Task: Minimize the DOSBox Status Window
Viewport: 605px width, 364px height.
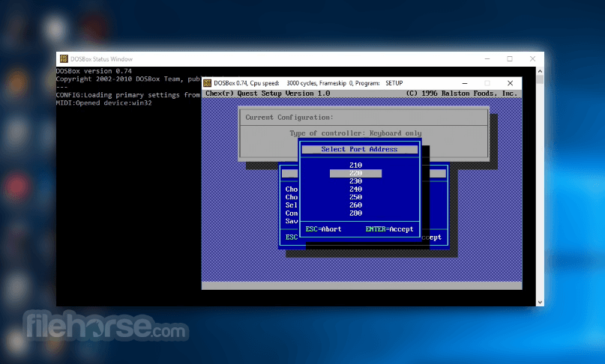Action: (487, 58)
